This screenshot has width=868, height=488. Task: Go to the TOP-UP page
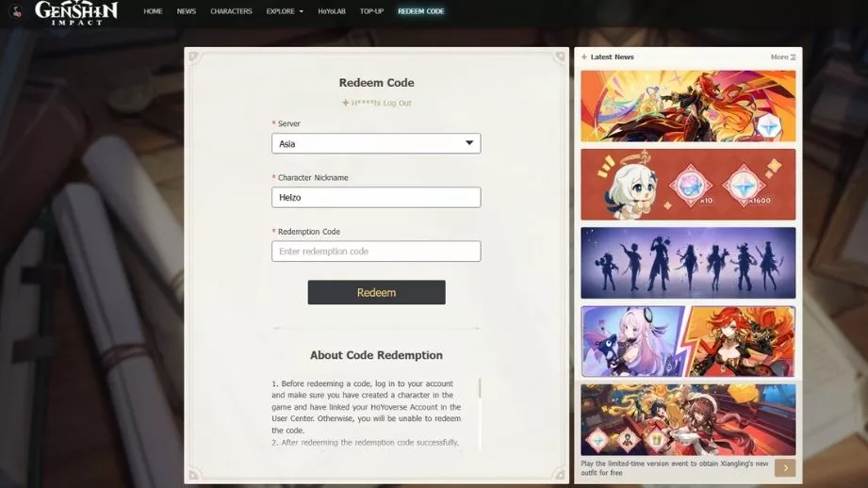[x=371, y=11]
